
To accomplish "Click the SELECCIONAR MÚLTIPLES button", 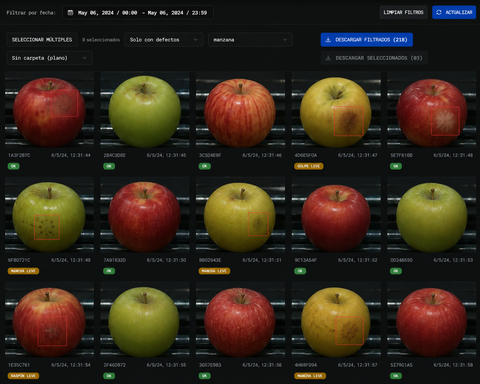I will coord(42,40).
